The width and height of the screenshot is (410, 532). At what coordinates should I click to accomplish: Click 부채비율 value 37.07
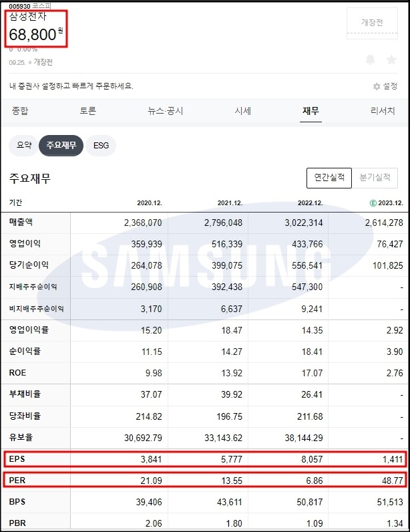[152, 394]
